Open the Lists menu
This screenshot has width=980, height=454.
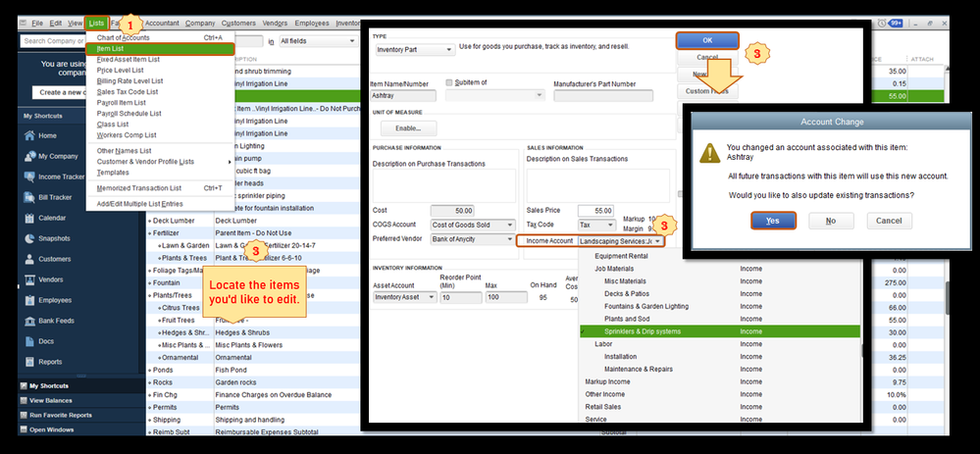tap(97, 24)
